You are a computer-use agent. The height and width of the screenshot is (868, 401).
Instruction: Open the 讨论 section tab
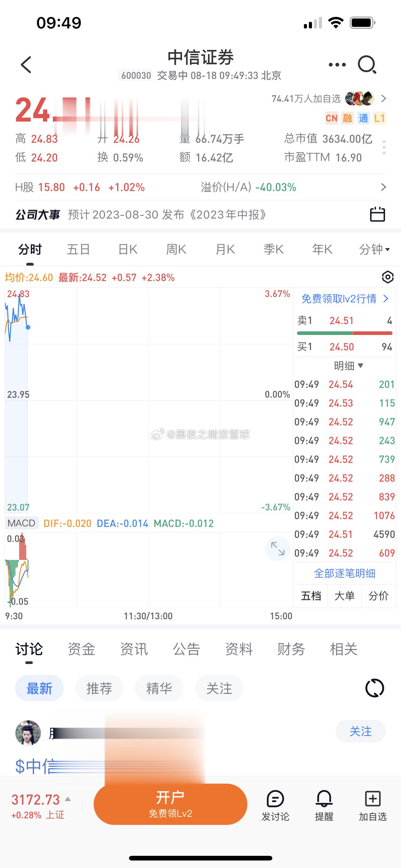29,649
